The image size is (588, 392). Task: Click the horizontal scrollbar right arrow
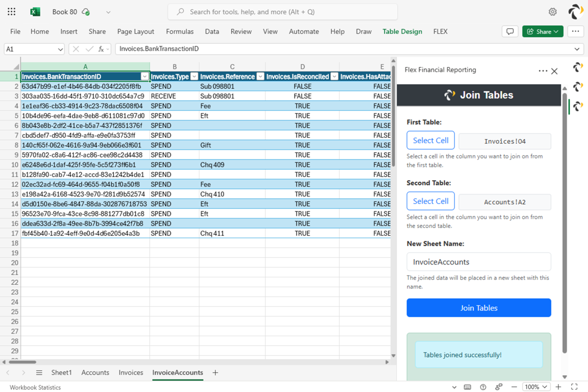[x=387, y=362]
